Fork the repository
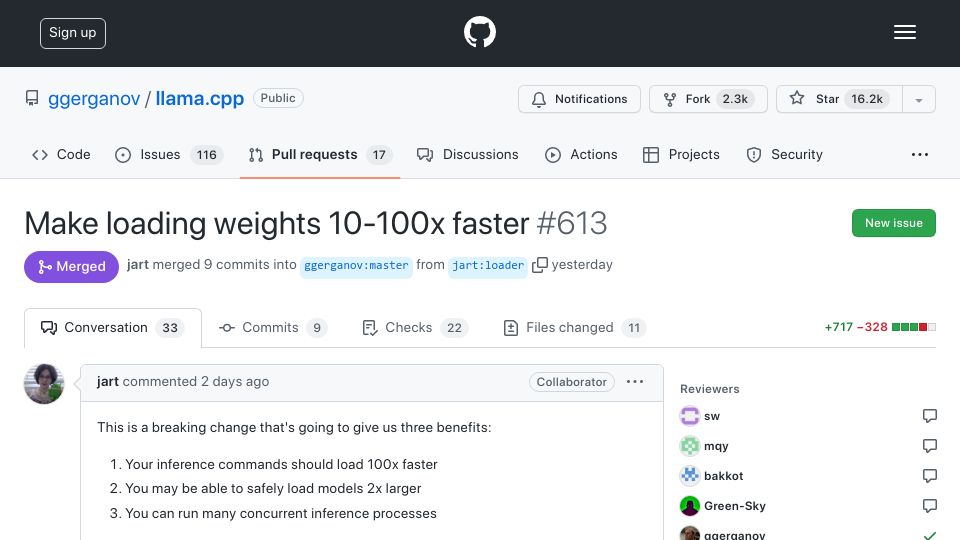Screen dimensions: 960x540 tap(708, 99)
